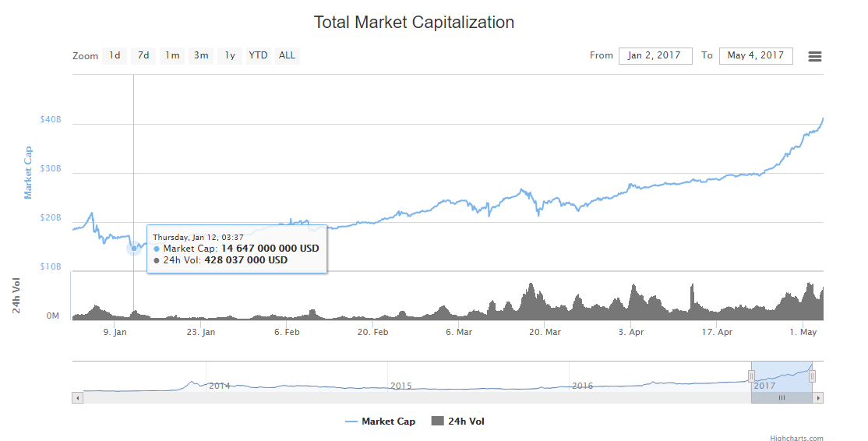Choose the 3m zoom range
Screen dimensions: 868x441
coord(201,55)
